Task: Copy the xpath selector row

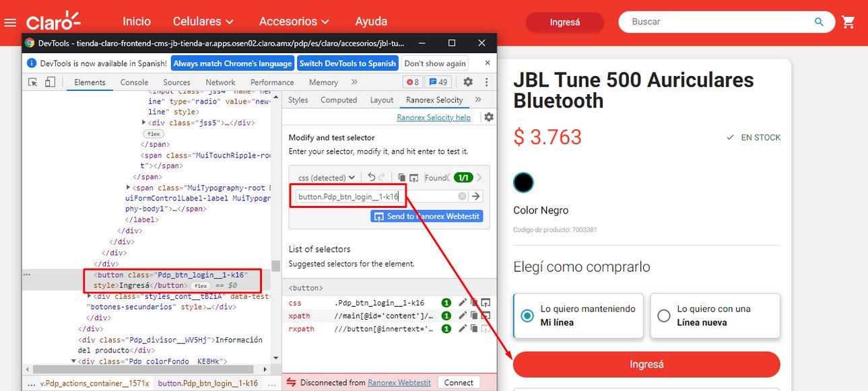Action: point(474,316)
